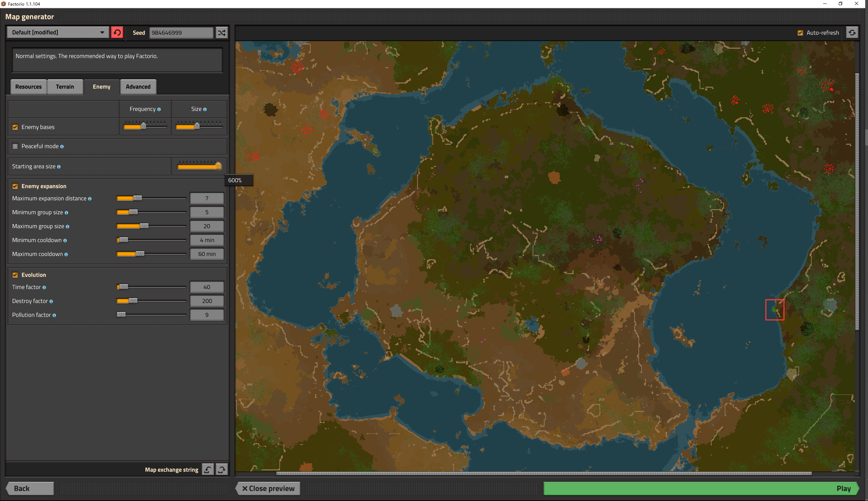Open the Default [modified] preset dropdown

tap(58, 32)
